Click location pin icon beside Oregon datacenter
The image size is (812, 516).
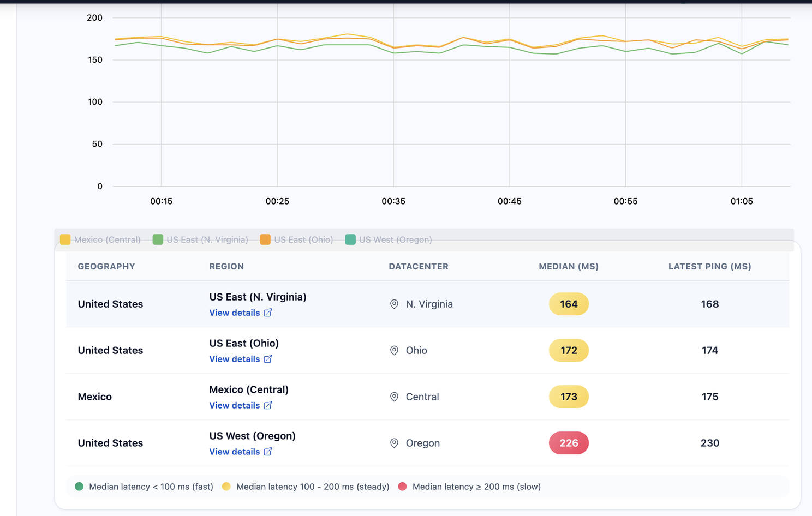coord(394,443)
